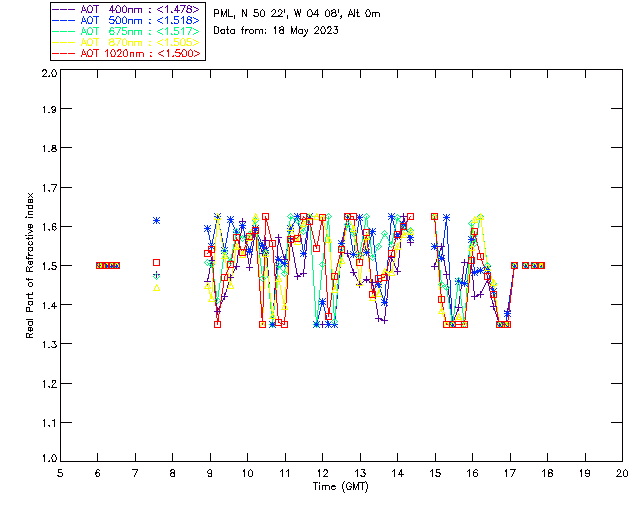Click the purple dashed line sample in legend
This screenshot has height=512, width=640.
pos(64,9)
